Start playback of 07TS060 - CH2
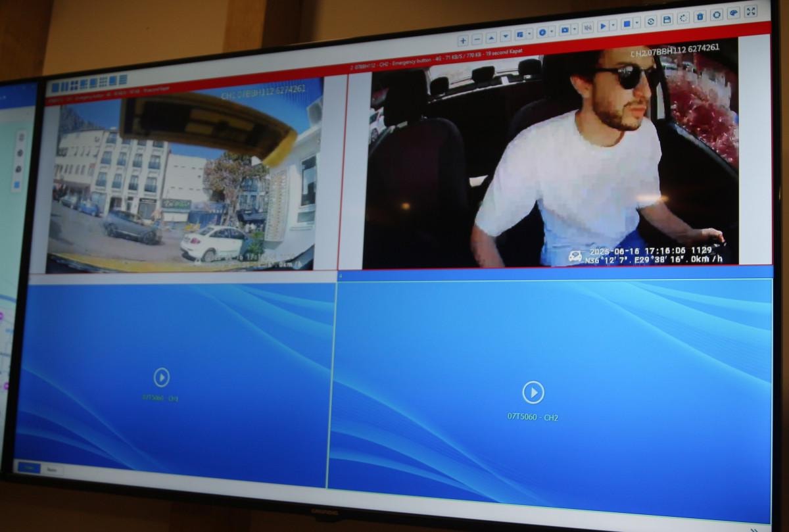789x532 pixels. click(x=533, y=393)
